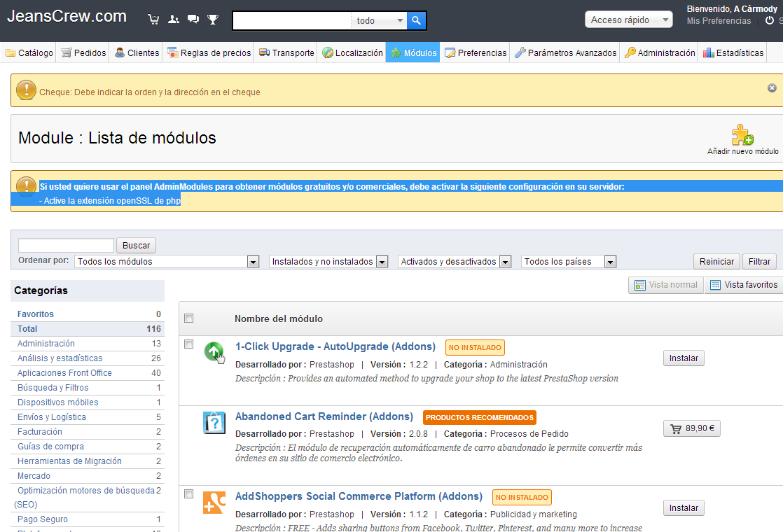Expand the Todos los módulos dropdown
The image size is (783, 532).
[x=167, y=262]
